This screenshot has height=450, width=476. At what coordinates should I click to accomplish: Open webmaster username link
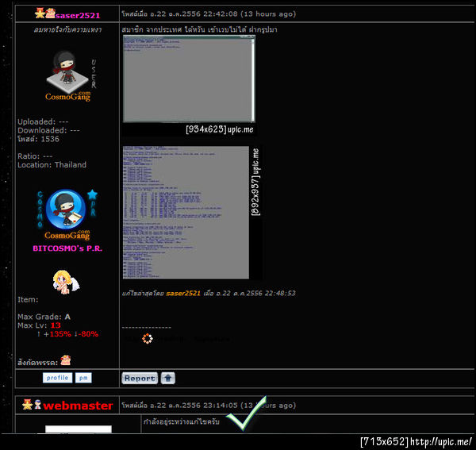click(x=78, y=406)
